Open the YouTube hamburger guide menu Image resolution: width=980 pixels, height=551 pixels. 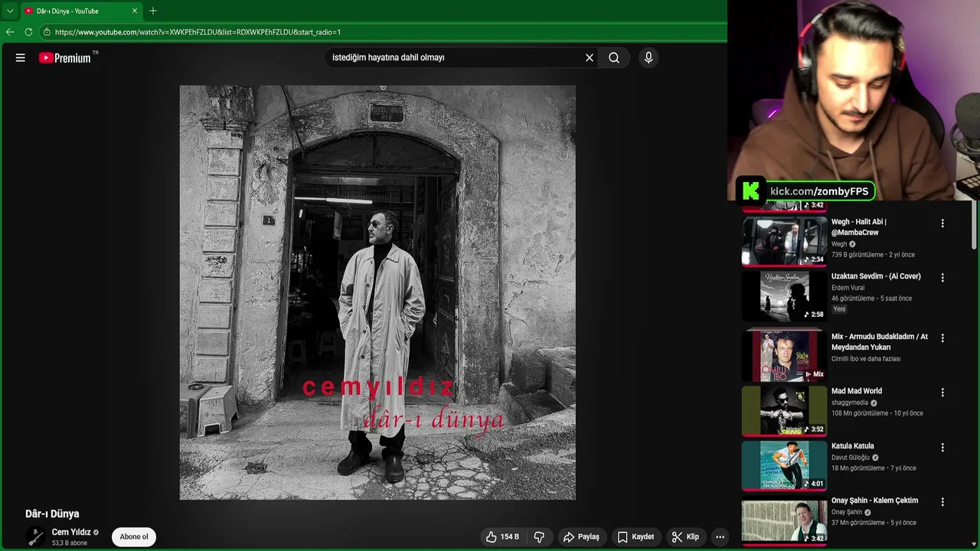pyautogui.click(x=21, y=57)
